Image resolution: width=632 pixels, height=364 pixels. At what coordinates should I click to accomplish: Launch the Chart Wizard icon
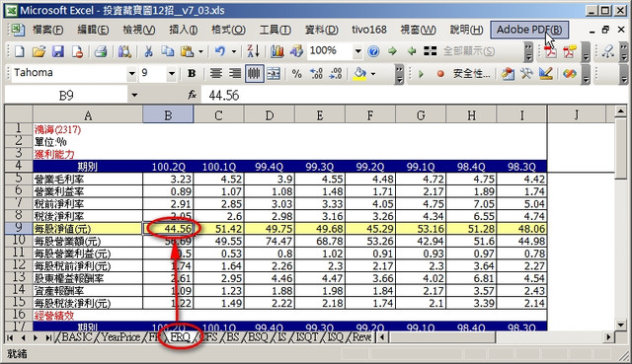[x=276, y=51]
